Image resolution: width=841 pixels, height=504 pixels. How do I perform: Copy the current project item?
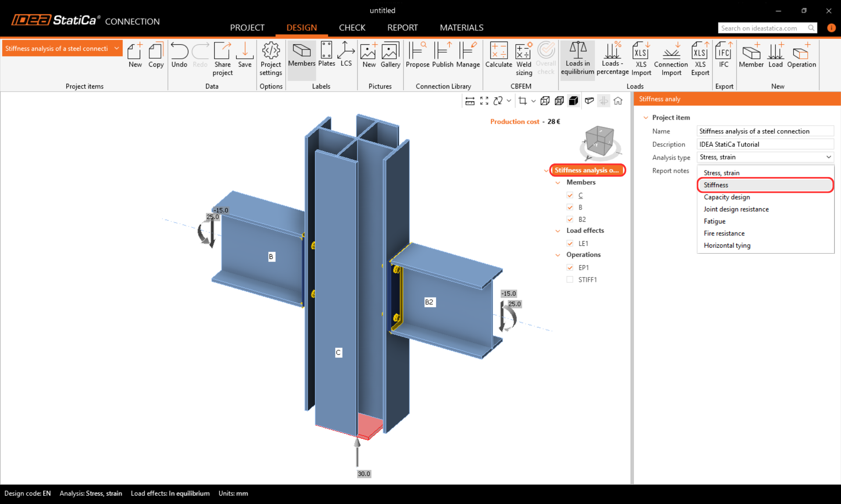coord(156,55)
